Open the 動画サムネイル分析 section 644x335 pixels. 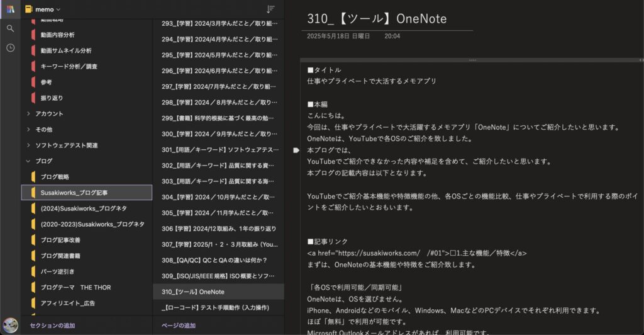pos(87,50)
